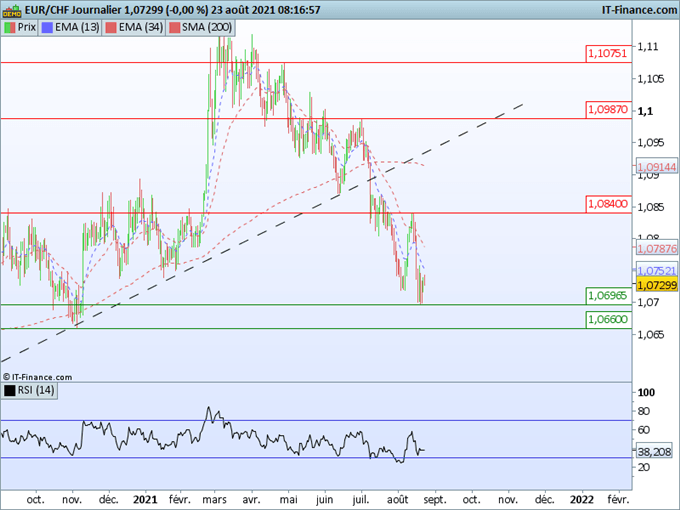Click the 1,105 price axis label
The height and width of the screenshot is (510, 680).
651,79
